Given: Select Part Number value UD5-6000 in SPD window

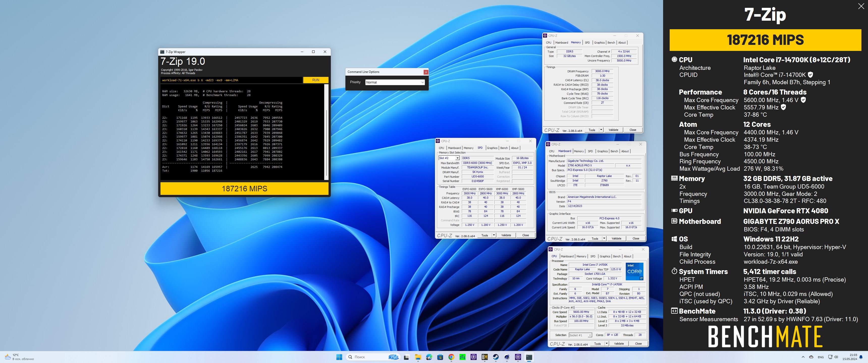Looking at the screenshot, I should click(x=477, y=177).
